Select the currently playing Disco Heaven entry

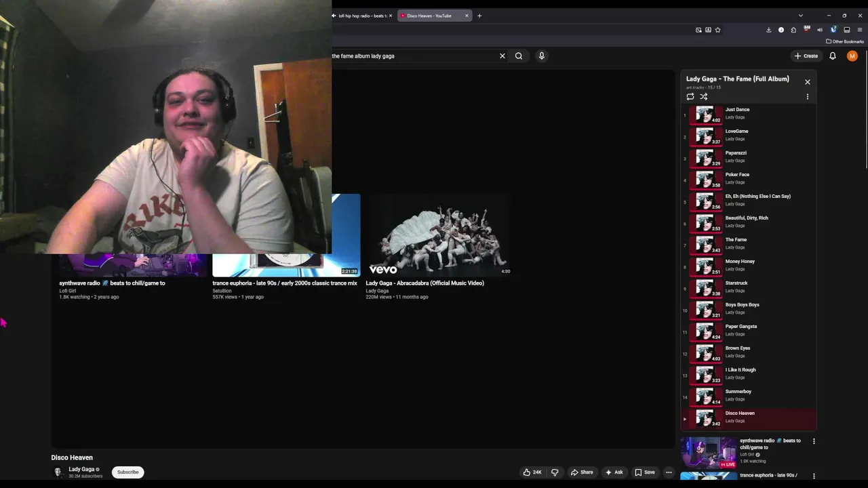coord(749,419)
